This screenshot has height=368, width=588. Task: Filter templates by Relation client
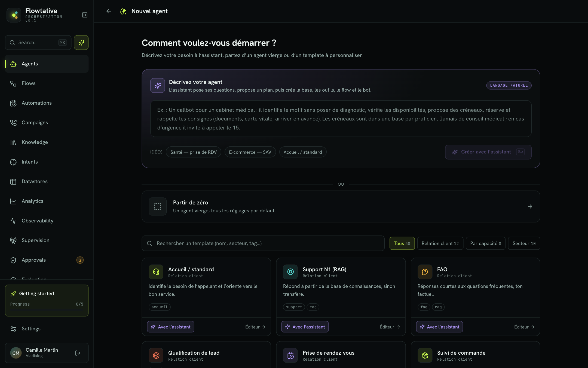tap(440, 243)
